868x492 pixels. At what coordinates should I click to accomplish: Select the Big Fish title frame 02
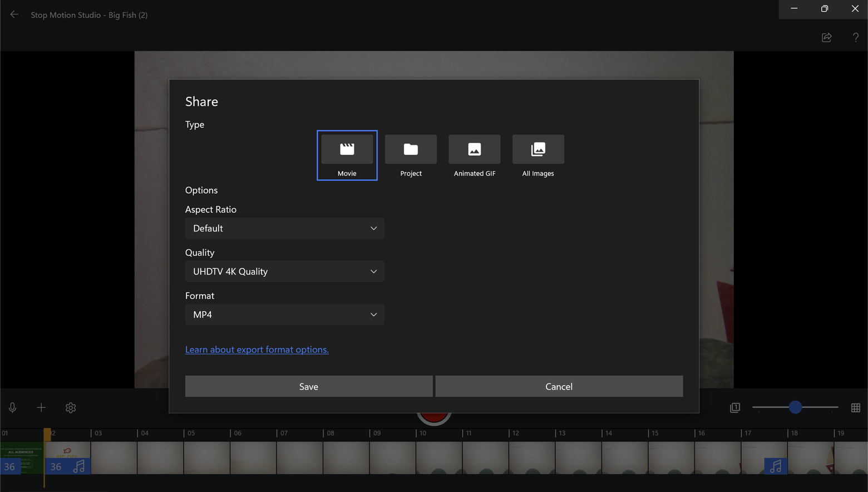(67, 458)
